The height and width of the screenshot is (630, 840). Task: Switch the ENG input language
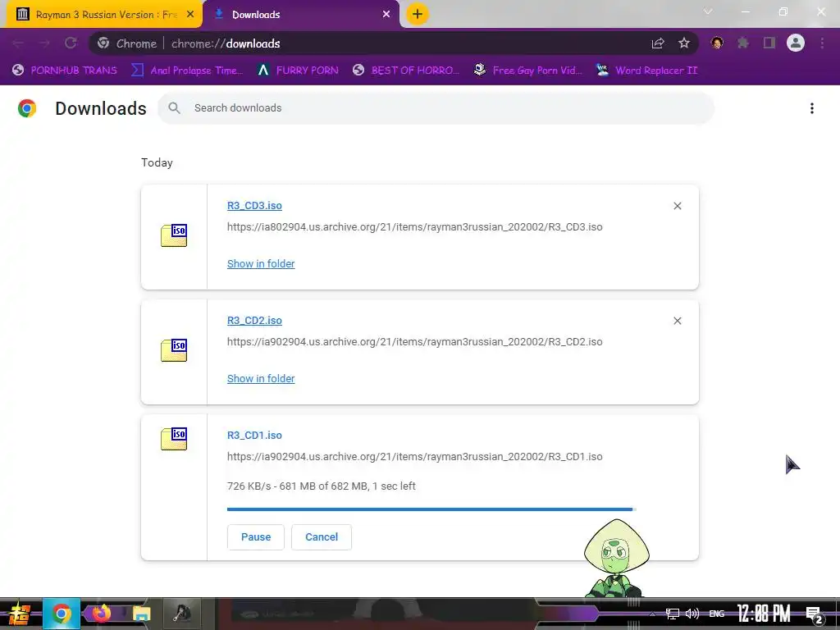pyautogui.click(x=716, y=614)
